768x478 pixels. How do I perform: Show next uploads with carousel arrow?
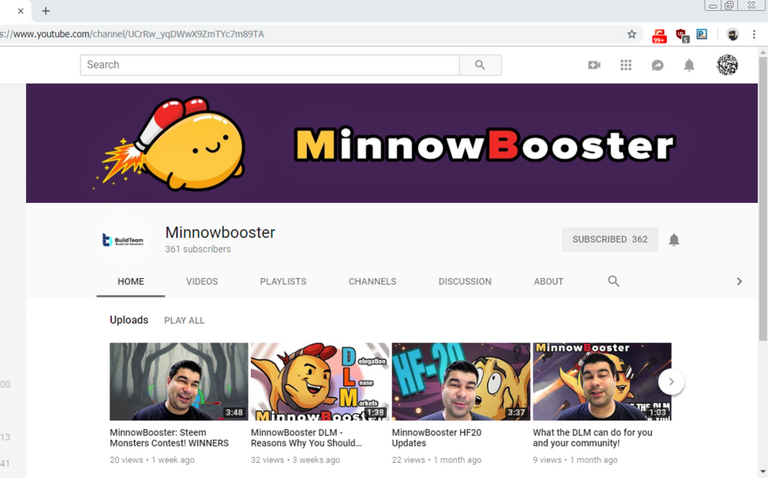point(671,382)
